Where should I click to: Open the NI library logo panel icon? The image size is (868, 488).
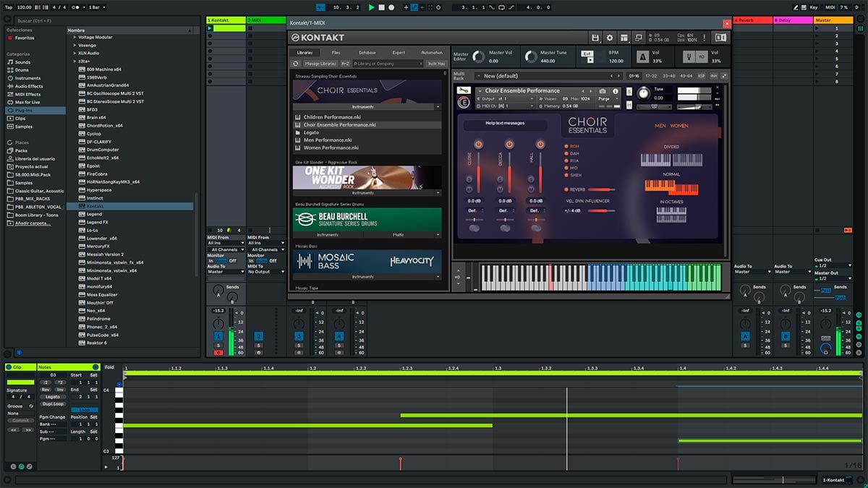coord(720,38)
